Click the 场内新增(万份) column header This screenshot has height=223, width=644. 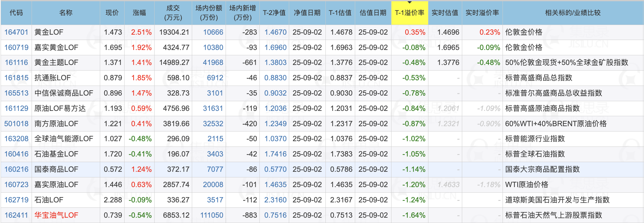[243, 13]
